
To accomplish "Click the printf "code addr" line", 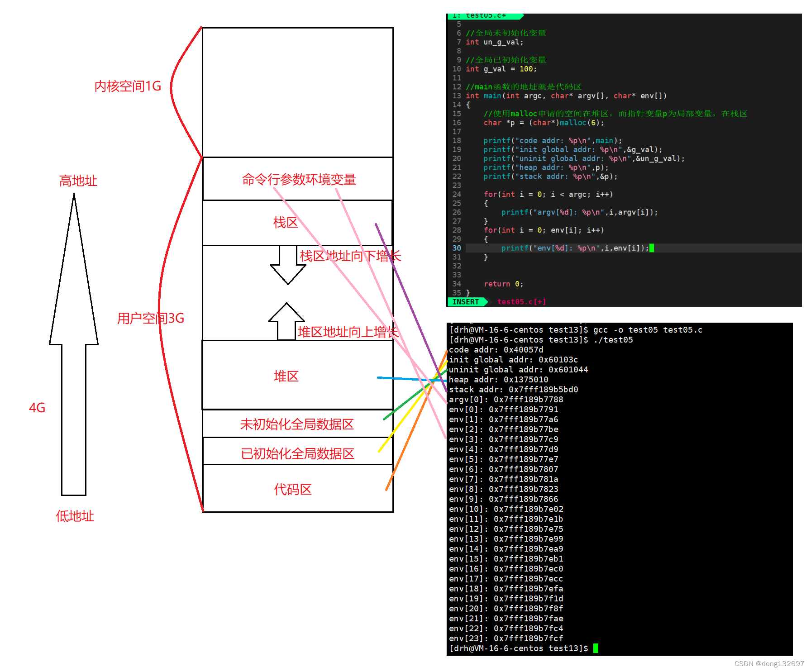I will (553, 141).
